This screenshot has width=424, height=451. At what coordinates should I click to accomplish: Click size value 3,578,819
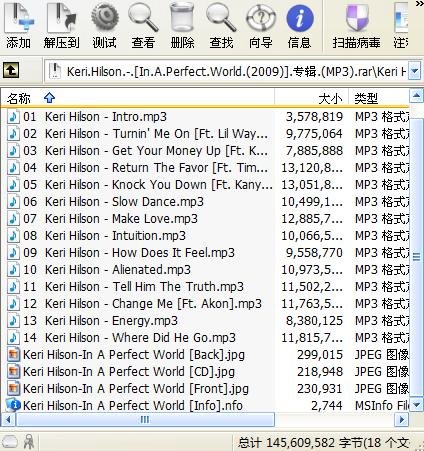(314, 117)
